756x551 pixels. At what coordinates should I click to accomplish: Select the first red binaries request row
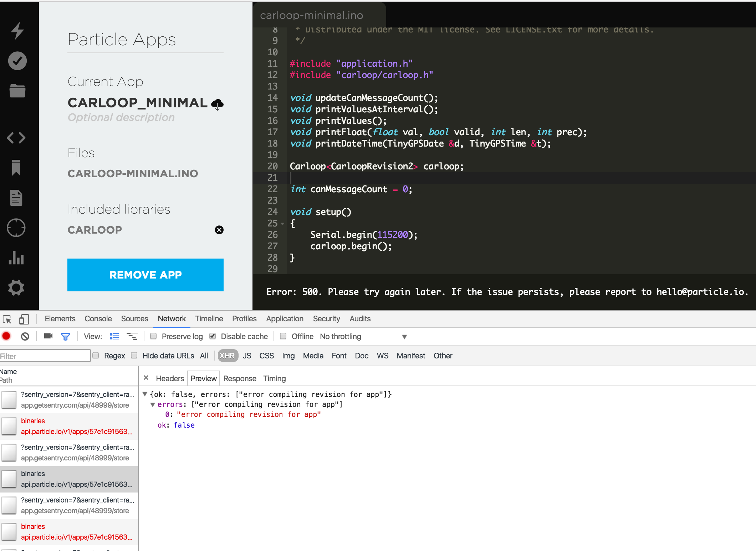click(69, 426)
